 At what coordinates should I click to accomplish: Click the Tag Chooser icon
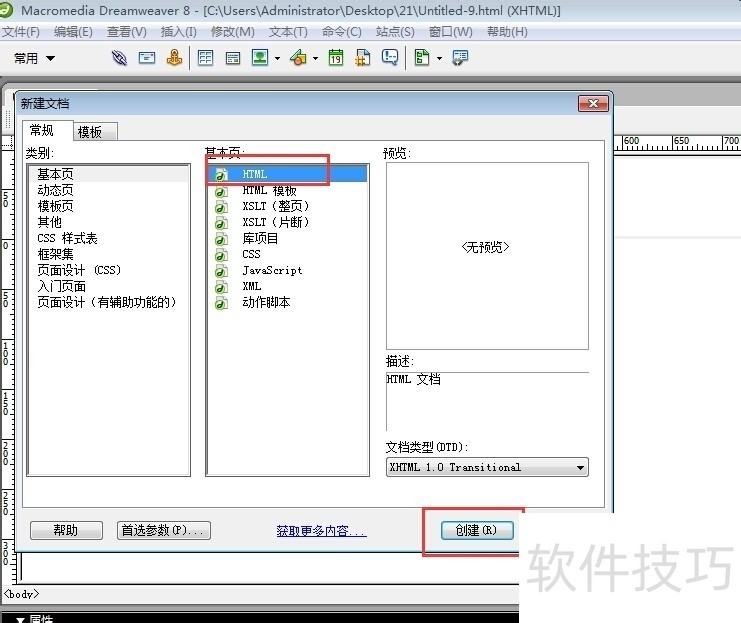[460, 58]
